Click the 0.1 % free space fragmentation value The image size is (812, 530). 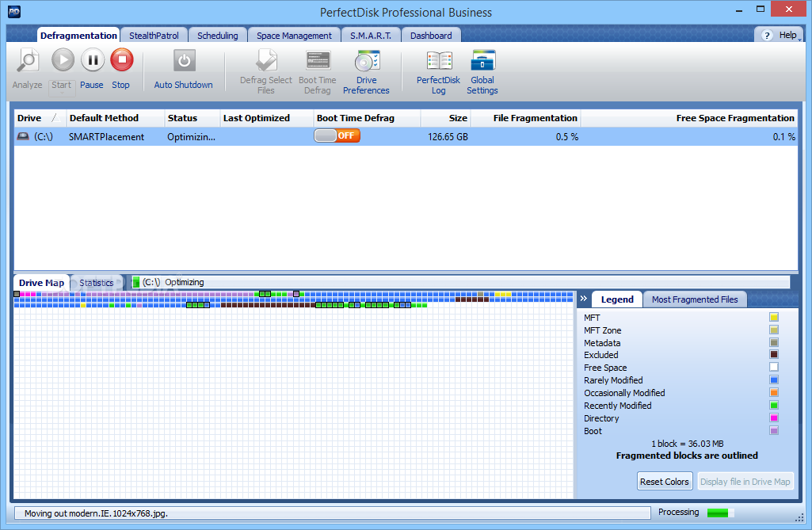[x=784, y=137]
